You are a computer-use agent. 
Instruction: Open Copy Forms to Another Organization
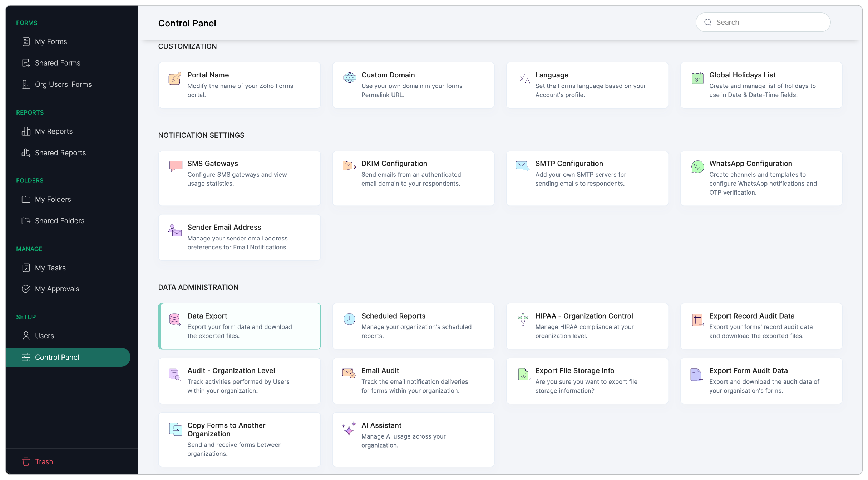[239, 439]
